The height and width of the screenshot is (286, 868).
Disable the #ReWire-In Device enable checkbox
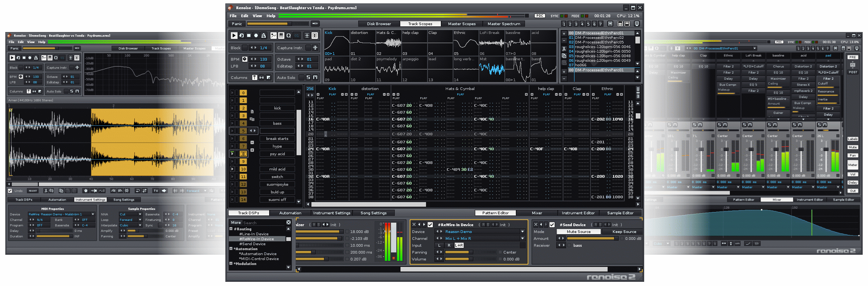click(431, 225)
